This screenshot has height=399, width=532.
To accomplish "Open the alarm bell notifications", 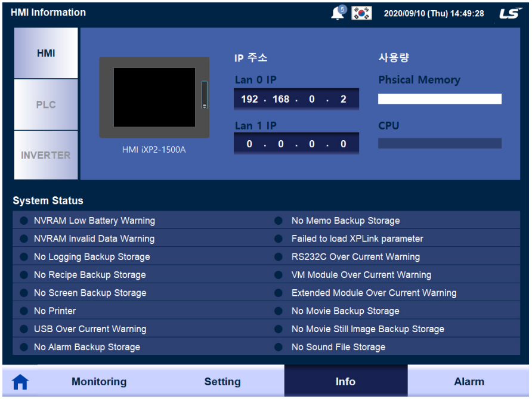I will [x=338, y=13].
